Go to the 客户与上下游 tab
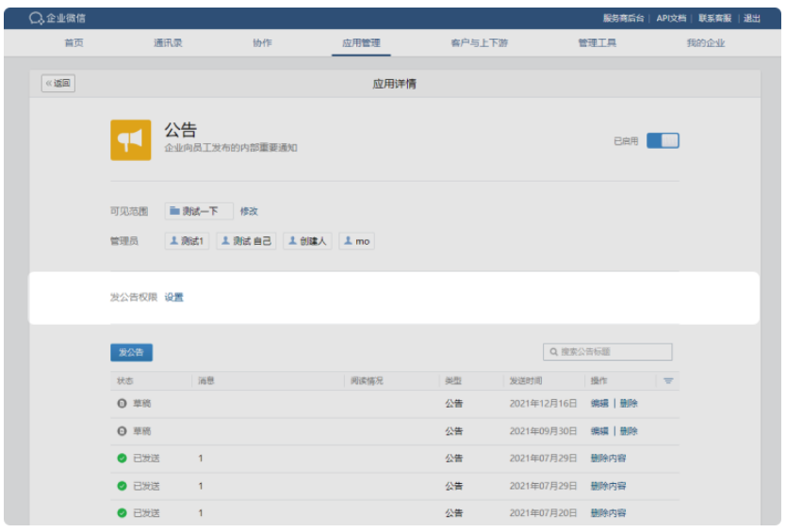The image size is (786, 532). [479, 43]
